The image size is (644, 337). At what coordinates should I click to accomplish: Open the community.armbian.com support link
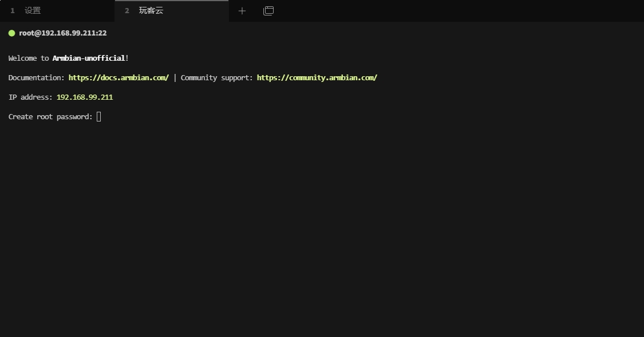click(x=317, y=78)
